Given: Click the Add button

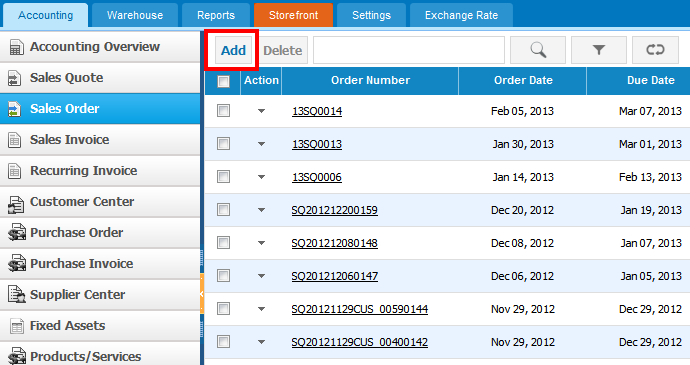Looking at the screenshot, I should [233, 50].
